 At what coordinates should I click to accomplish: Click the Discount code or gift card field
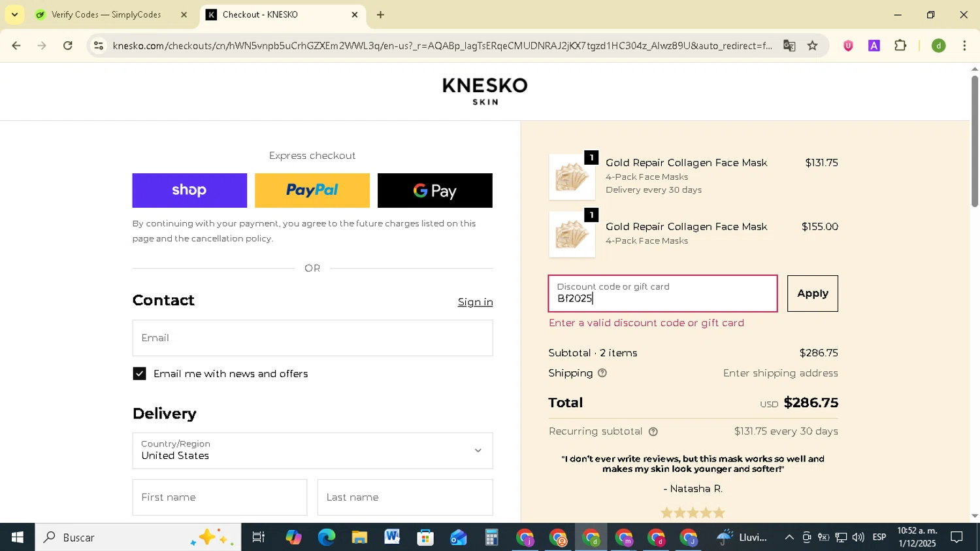(662, 293)
